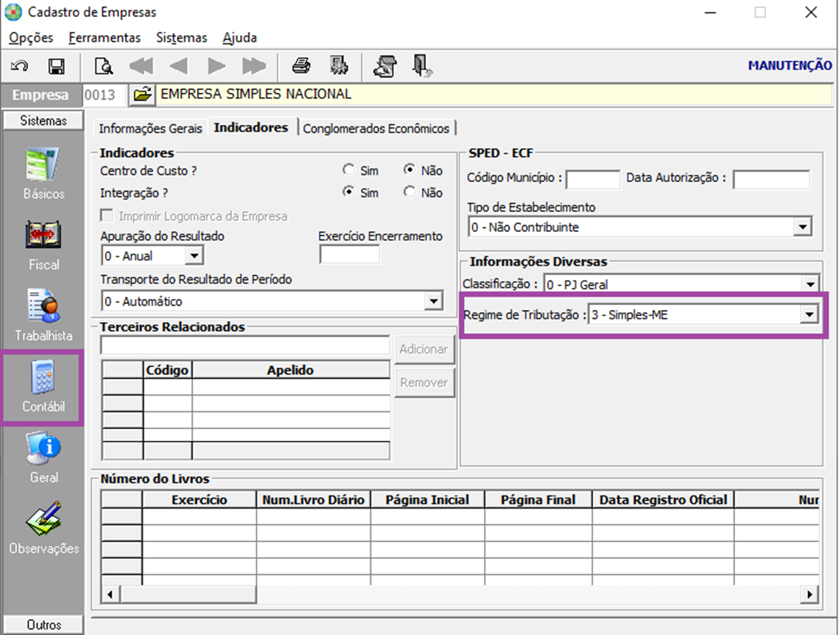Screen dimensions: 840x635
Task: Click the Remover button
Action: click(424, 383)
